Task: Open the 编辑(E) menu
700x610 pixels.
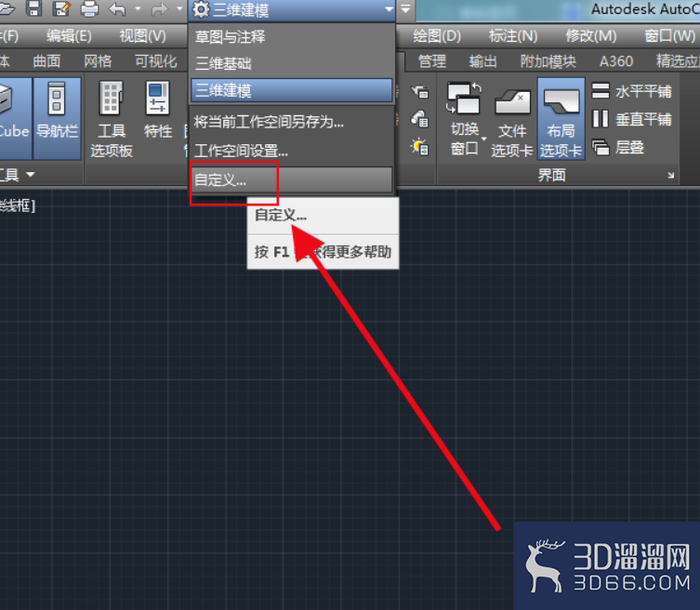Action: tap(69, 35)
